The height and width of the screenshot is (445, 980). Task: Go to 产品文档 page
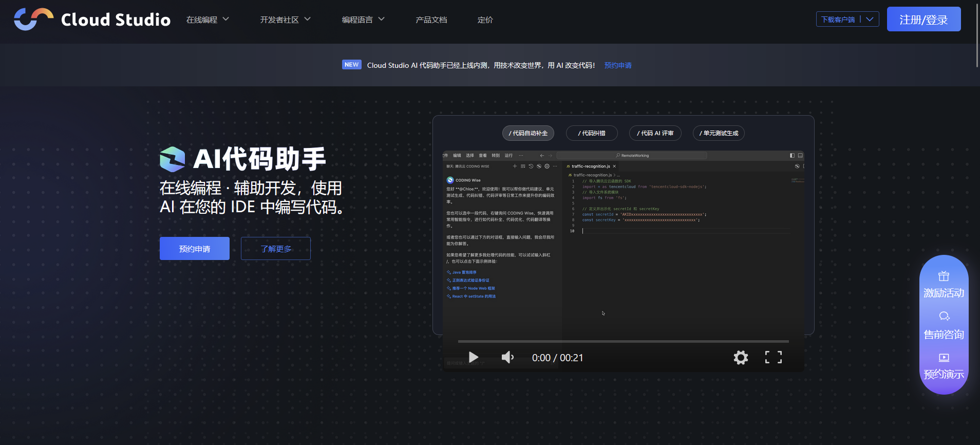(x=431, y=20)
